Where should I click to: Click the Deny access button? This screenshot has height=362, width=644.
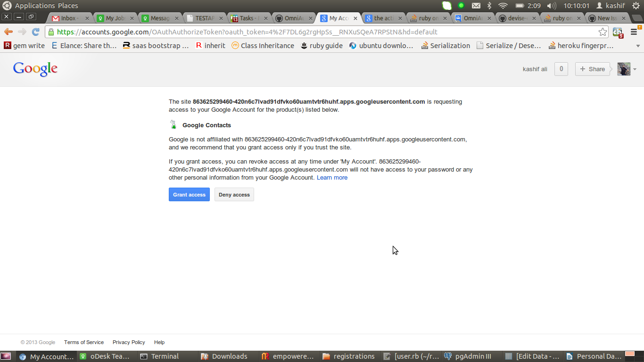pos(234,195)
